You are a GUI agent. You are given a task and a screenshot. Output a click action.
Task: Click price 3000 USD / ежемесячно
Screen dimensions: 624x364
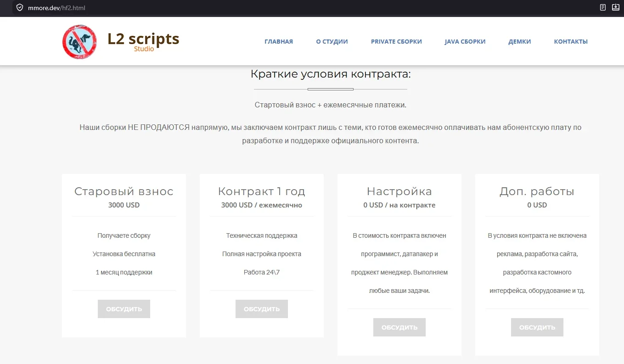pos(262,205)
